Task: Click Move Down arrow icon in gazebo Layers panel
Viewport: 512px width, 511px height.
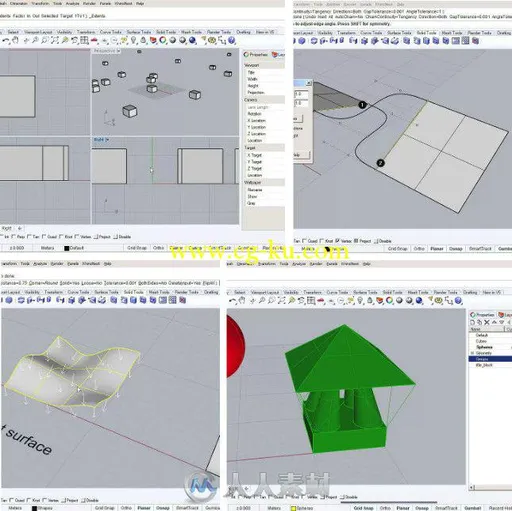Action: [x=502, y=322]
